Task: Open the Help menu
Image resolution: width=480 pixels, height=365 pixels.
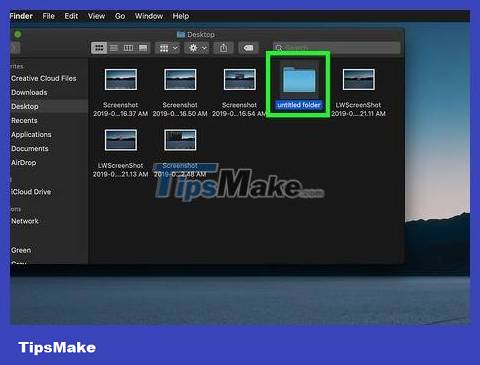Action: pos(181,16)
